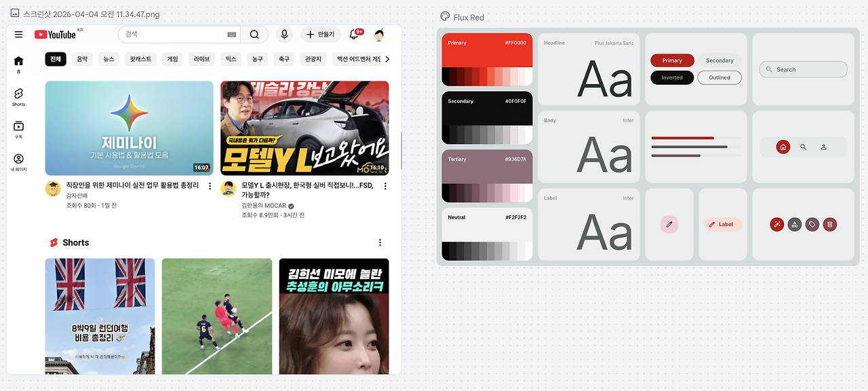Screen dimensions: 868x391
Task: Select the Primary #FF0000 color swatch
Action: pyautogui.click(x=486, y=60)
